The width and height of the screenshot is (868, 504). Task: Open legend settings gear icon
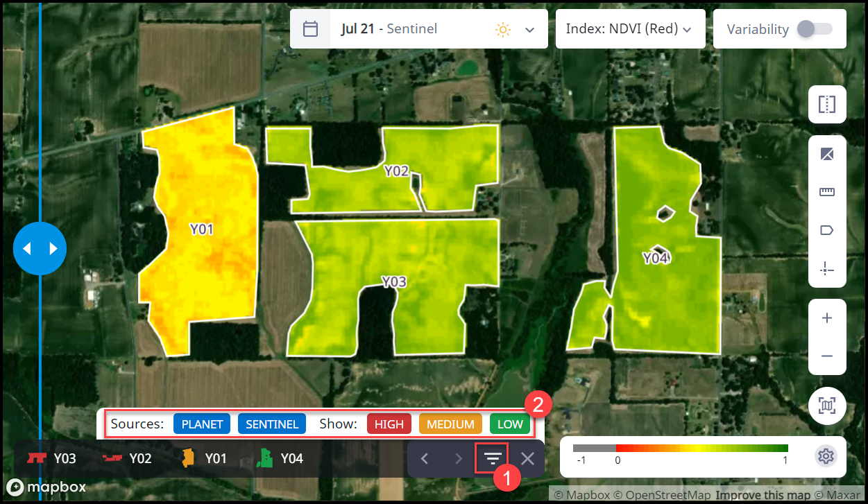point(825,456)
